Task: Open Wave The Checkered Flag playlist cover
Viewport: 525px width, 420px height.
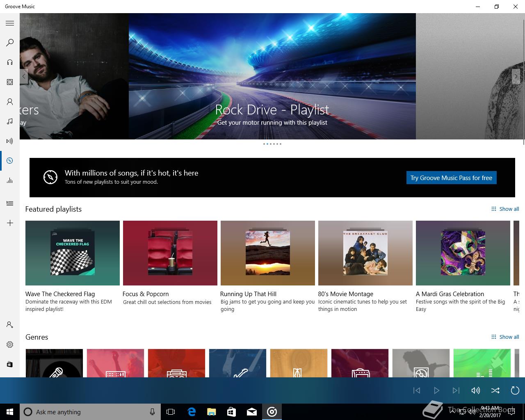Action: pyautogui.click(x=73, y=253)
